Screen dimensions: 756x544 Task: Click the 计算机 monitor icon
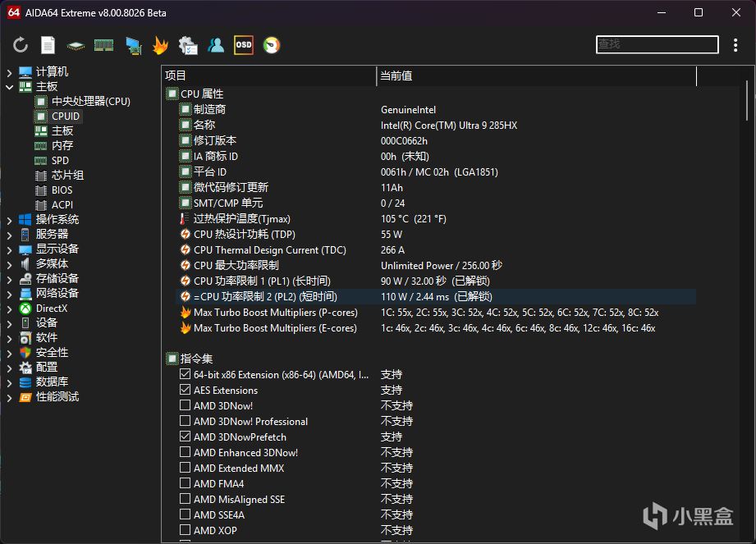(x=25, y=72)
